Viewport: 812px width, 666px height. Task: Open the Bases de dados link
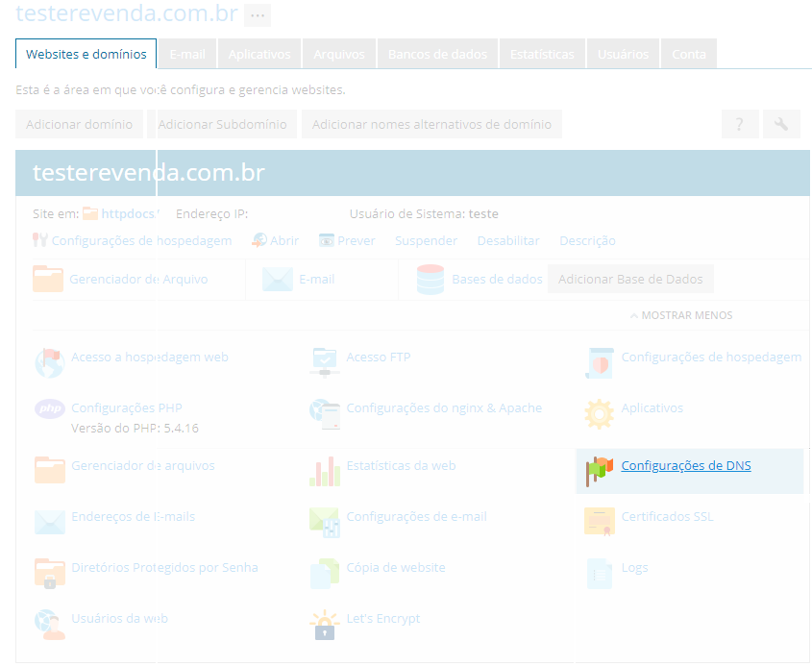(x=497, y=279)
